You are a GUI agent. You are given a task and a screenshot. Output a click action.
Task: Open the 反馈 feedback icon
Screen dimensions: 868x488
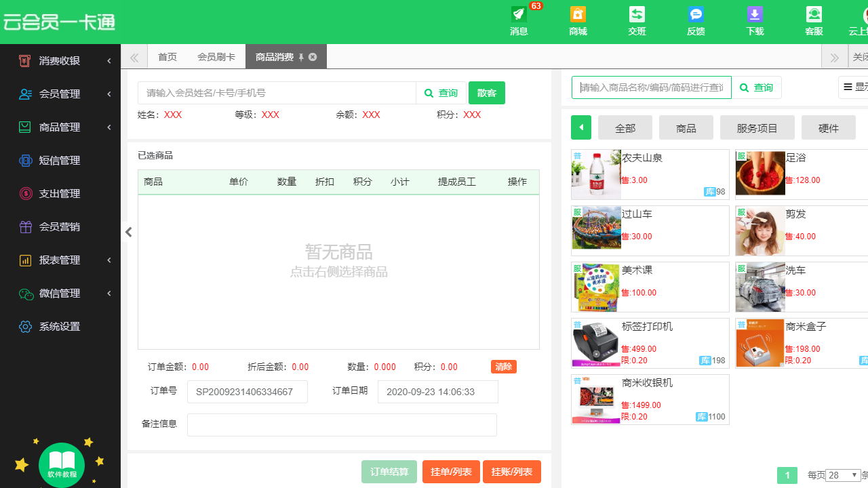[x=696, y=22]
